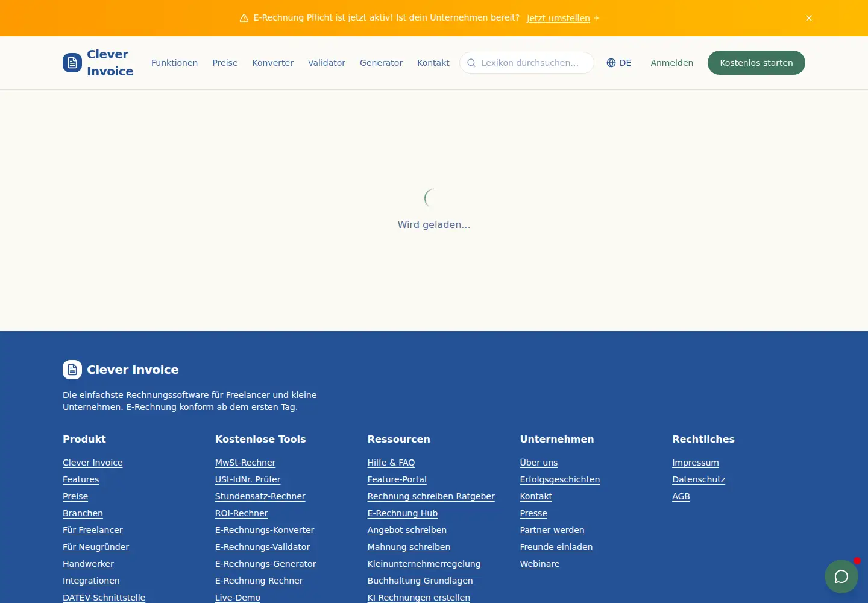Open the E-Rechnung Hub link
Image resolution: width=868 pixels, height=603 pixels.
coord(403,513)
